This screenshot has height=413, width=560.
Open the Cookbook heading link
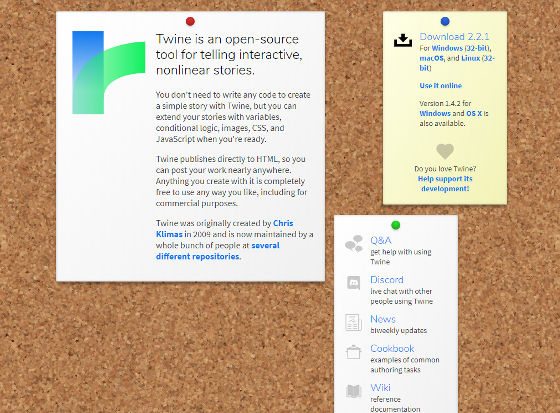pyautogui.click(x=392, y=348)
